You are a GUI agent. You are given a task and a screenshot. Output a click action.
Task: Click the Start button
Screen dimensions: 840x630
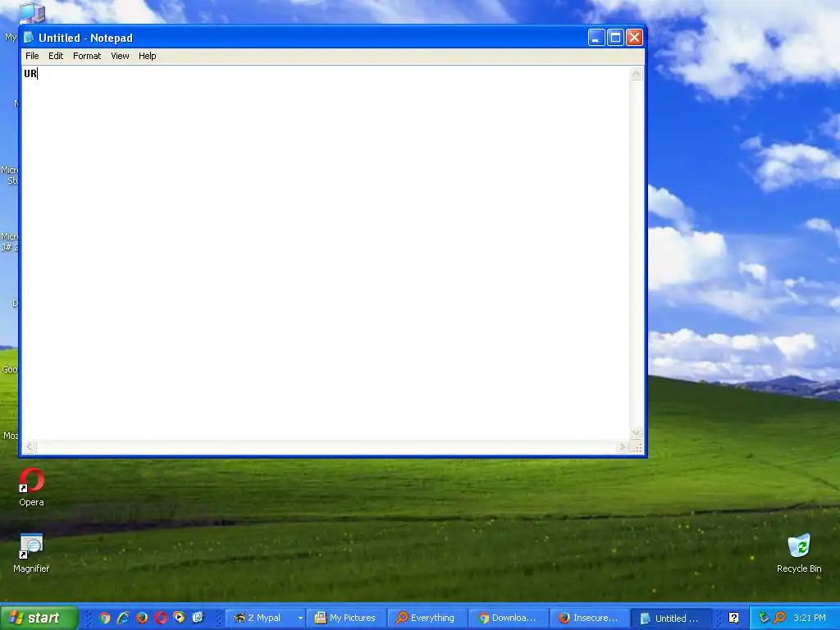coord(39,618)
